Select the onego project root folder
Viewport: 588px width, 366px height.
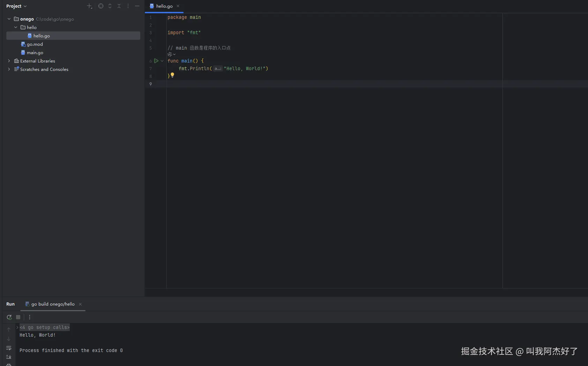pyautogui.click(x=27, y=19)
